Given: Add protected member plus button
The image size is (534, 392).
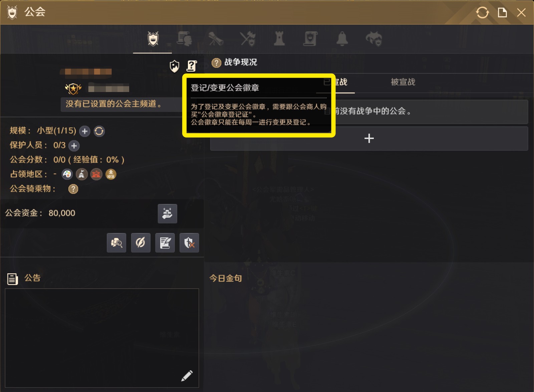Looking at the screenshot, I should [74, 146].
